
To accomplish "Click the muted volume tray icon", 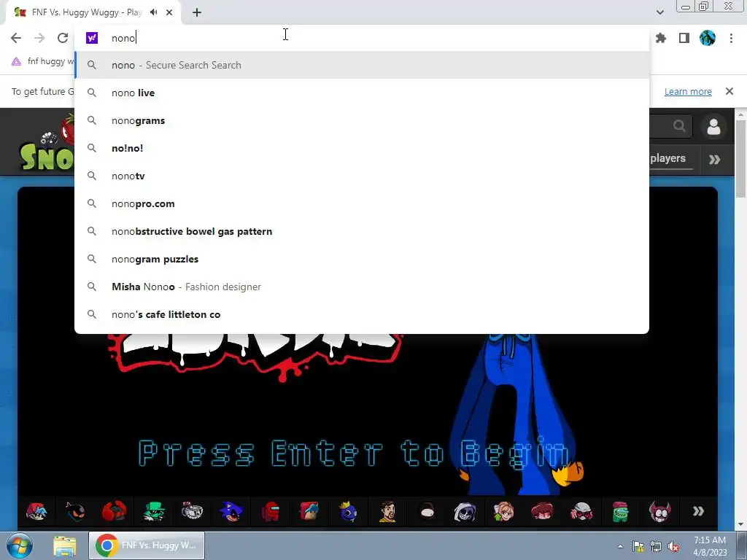I will pyautogui.click(x=673, y=546).
